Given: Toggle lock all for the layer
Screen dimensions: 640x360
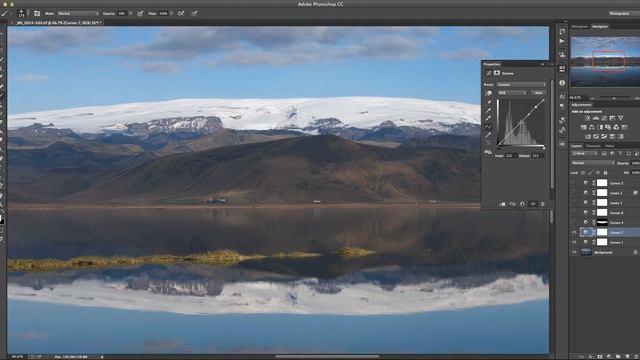Looking at the screenshot, I should click(x=605, y=173).
